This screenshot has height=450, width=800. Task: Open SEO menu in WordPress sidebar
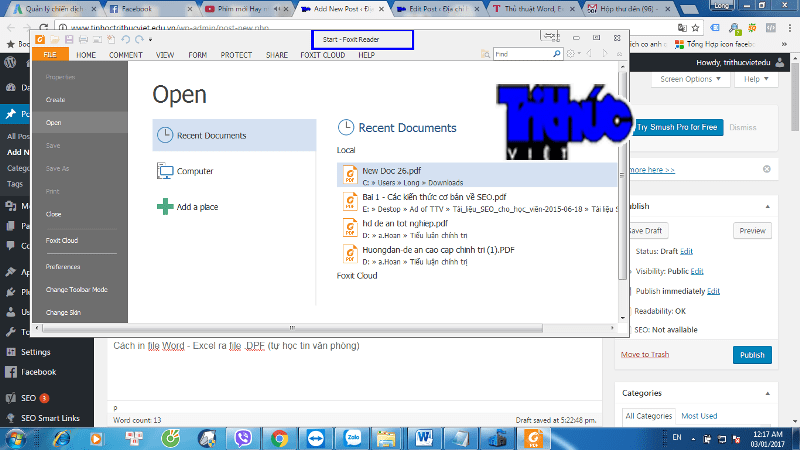tap(28, 398)
